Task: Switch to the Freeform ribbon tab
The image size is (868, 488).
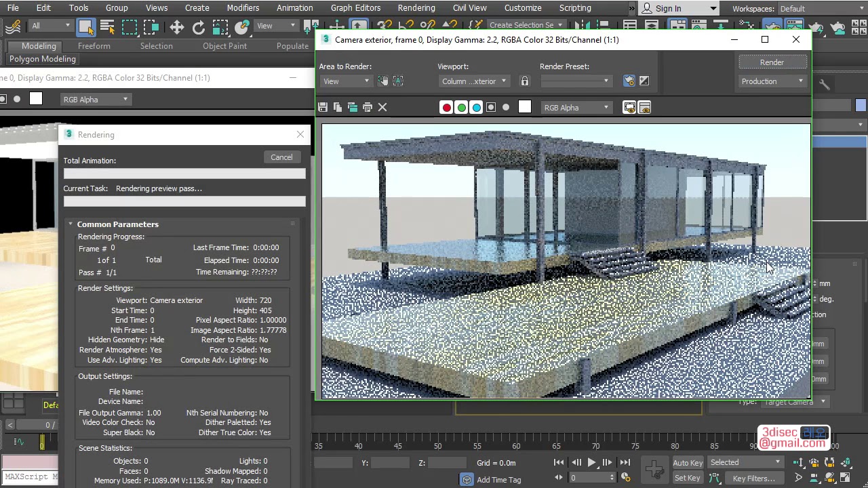Action: pos(94,46)
